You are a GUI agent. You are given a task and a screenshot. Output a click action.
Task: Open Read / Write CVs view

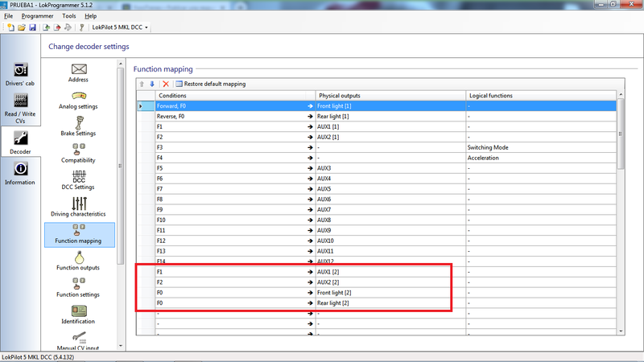20,109
